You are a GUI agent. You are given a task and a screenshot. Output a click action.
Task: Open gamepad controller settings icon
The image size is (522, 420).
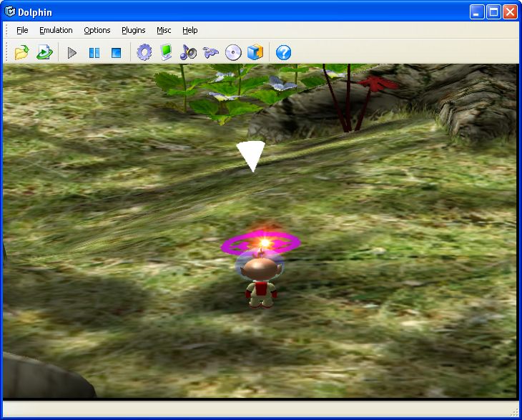tap(211, 53)
